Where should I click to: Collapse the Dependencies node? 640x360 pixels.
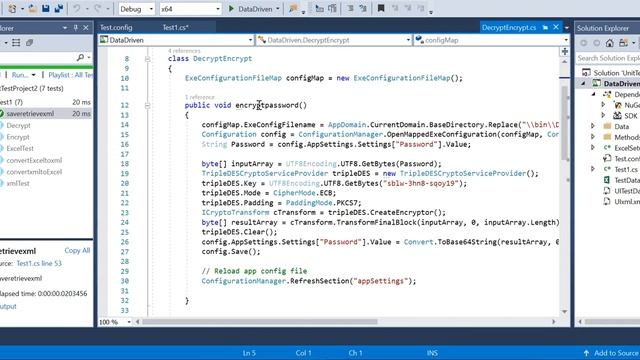(593, 94)
